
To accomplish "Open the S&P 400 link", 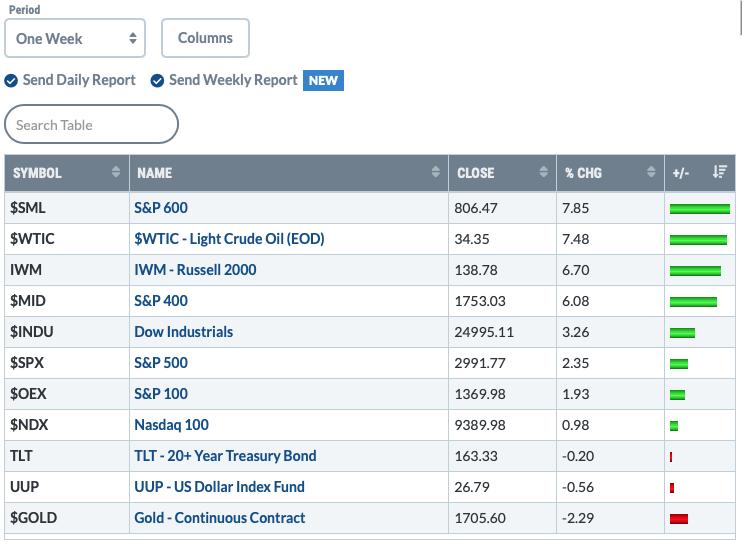I will [x=161, y=301].
